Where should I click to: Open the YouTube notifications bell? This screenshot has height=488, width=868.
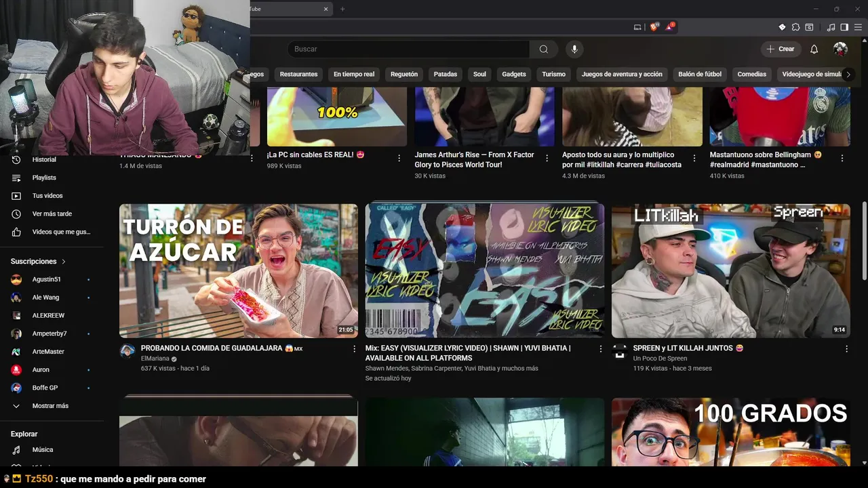pos(814,49)
